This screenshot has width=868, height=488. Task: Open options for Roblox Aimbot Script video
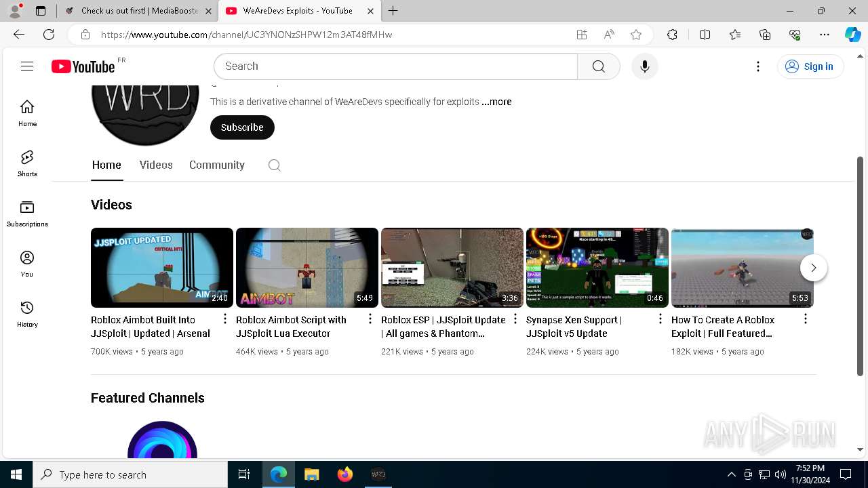coord(370,319)
